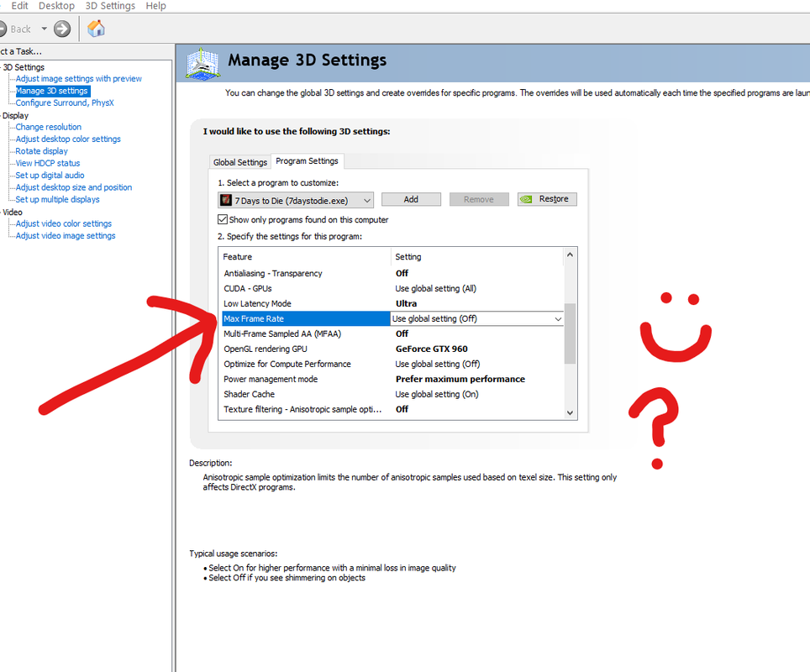810x672 pixels.
Task: Select the Shader Cache row
Action: click(x=392, y=394)
